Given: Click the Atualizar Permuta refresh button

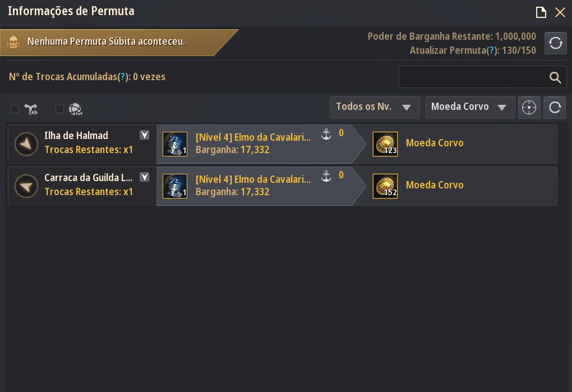Looking at the screenshot, I should click(555, 43).
